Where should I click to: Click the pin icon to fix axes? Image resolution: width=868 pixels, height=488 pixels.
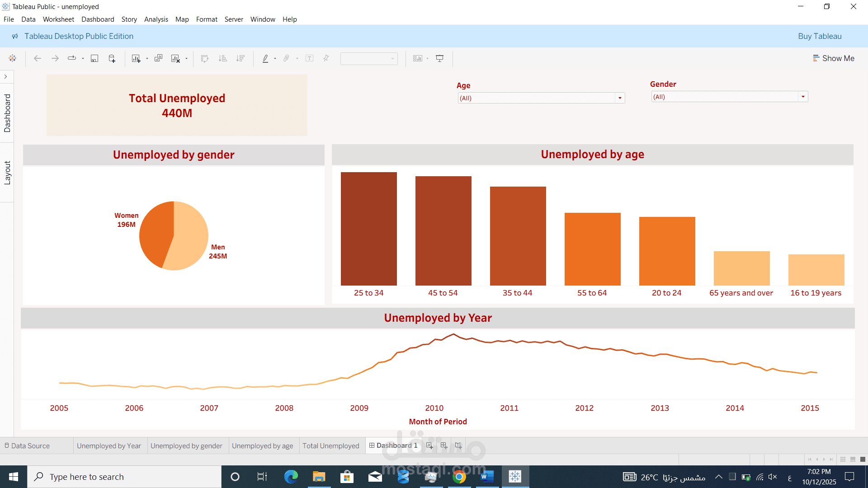click(325, 58)
